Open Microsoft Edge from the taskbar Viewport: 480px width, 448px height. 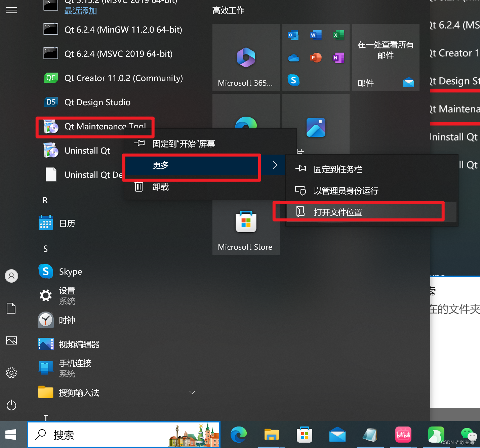click(239, 435)
